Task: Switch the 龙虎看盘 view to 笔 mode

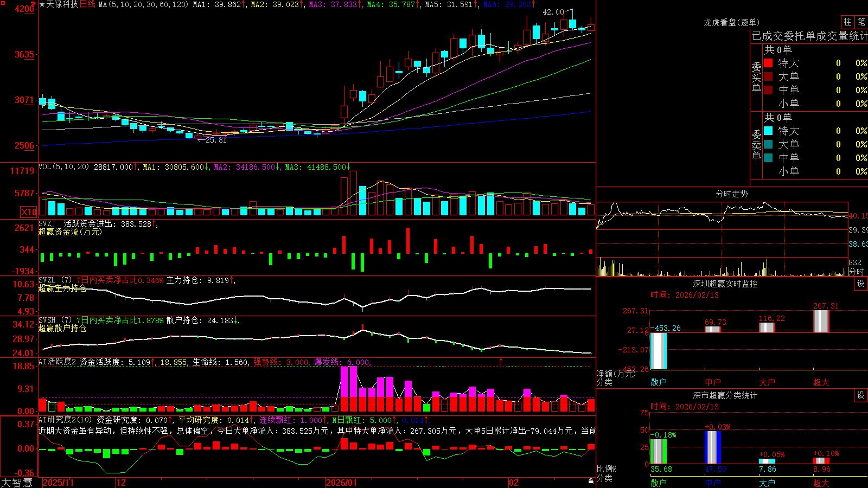Action: point(861,22)
